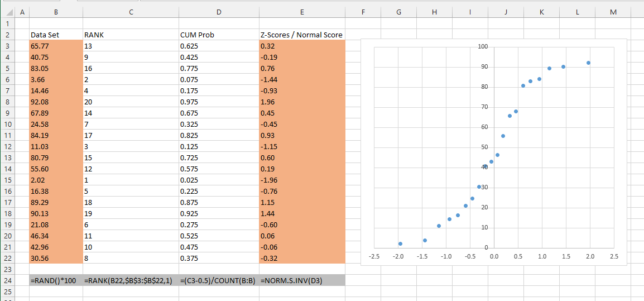
Task: Select the cell with value 3.66
Action: [x=56, y=79]
